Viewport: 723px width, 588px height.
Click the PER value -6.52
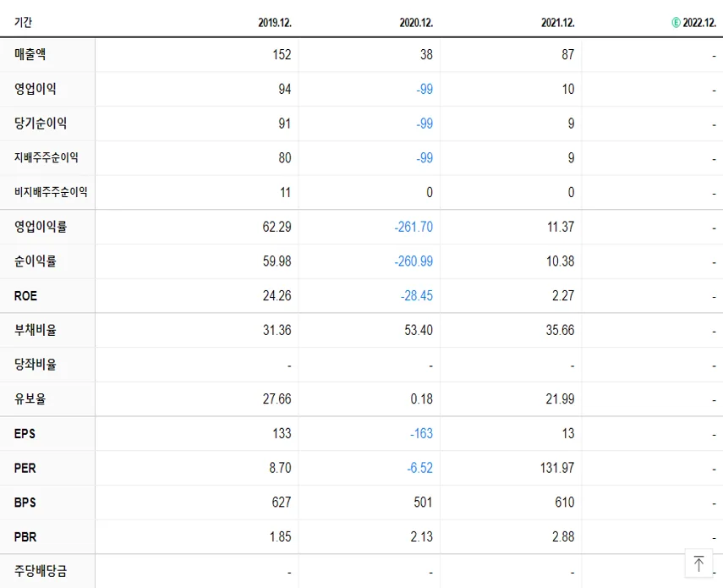coord(420,468)
